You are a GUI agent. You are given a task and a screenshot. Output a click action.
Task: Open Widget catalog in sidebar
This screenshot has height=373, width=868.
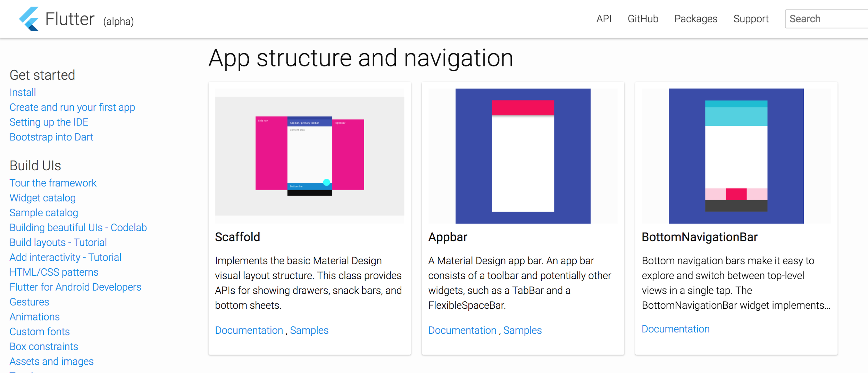[x=42, y=198]
